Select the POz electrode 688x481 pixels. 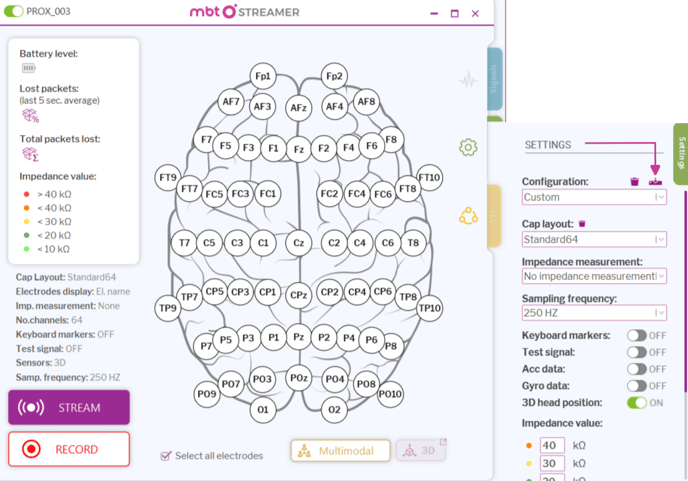click(x=298, y=378)
